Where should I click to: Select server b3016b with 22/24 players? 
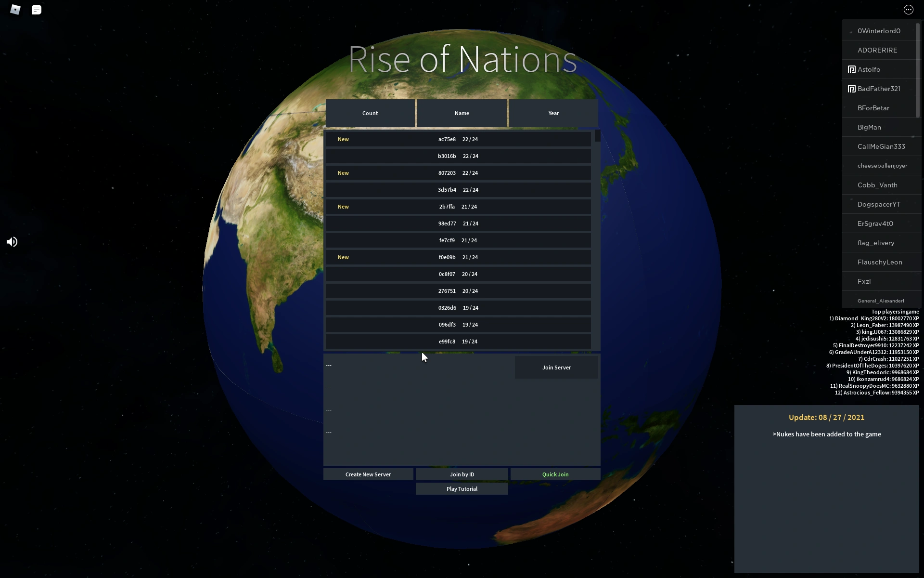point(458,156)
